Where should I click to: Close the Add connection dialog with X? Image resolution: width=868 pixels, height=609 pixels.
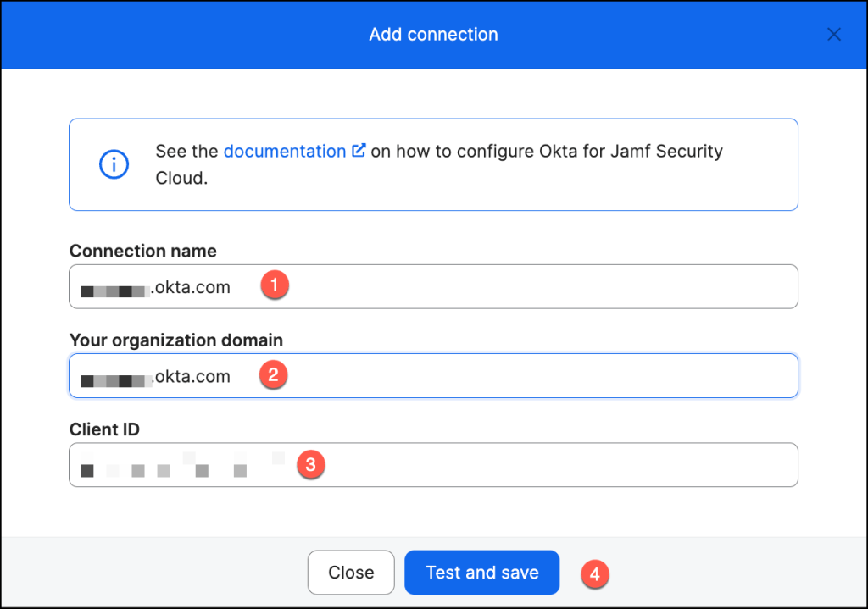point(834,35)
